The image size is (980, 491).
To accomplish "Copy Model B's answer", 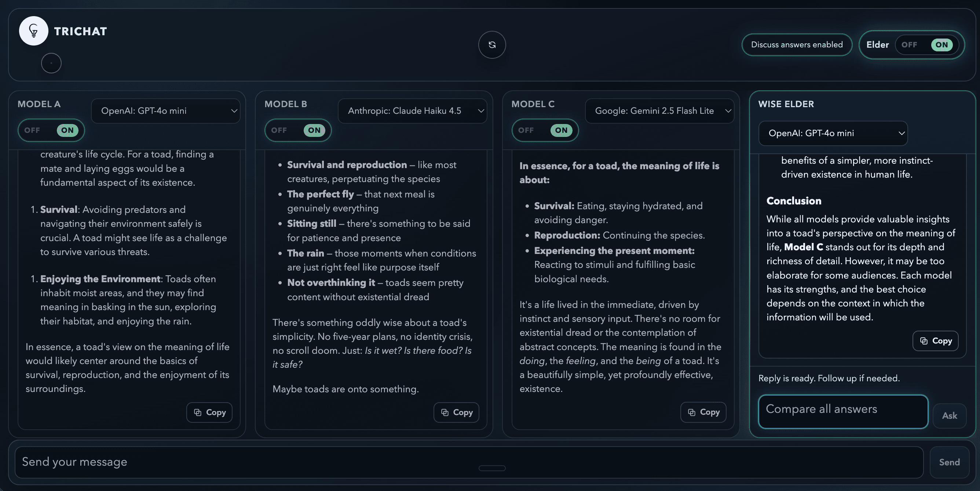I will click(456, 412).
